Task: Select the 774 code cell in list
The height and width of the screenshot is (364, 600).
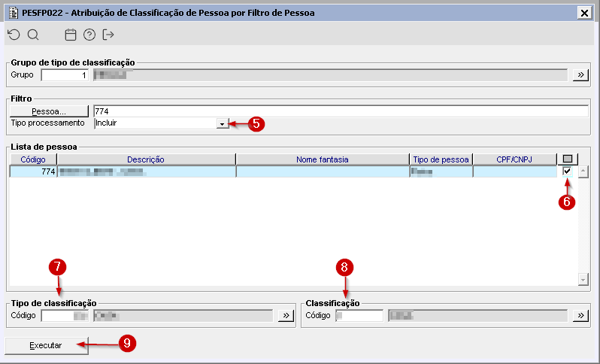Action: pyautogui.click(x=33, y=171)
